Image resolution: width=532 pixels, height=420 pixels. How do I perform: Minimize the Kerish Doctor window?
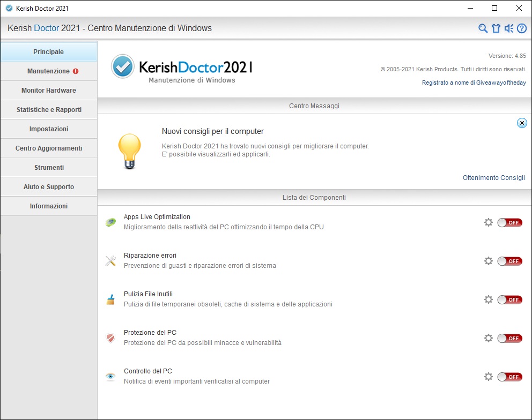[x=470, y=8]
